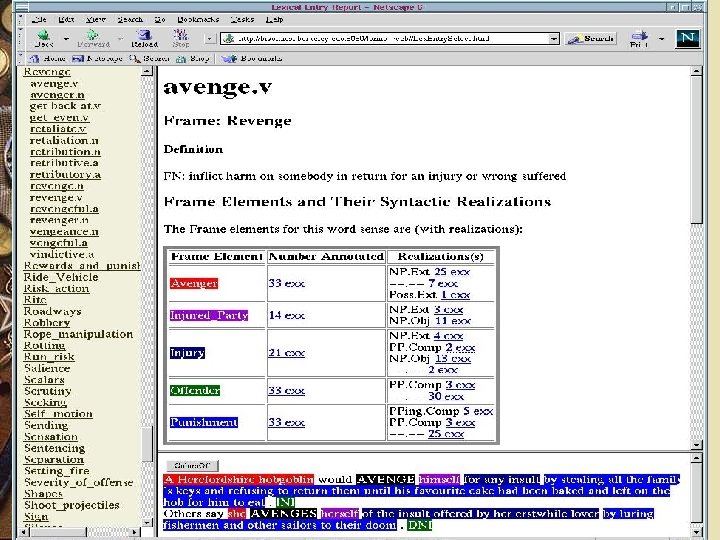Click main content scrollbar up arrow
Screen dimensions: 720x540
coord(697,71)
